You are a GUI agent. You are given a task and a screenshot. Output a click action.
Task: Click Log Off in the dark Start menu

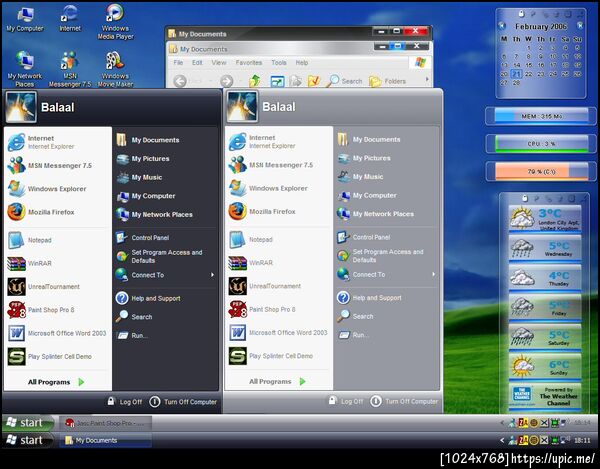tap(125, 402)
